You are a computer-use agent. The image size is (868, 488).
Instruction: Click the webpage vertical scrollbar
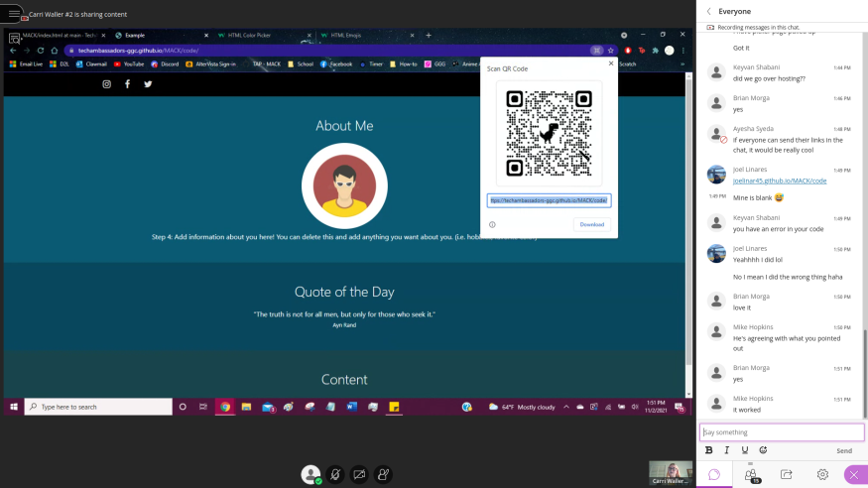[x=688, y=221]
